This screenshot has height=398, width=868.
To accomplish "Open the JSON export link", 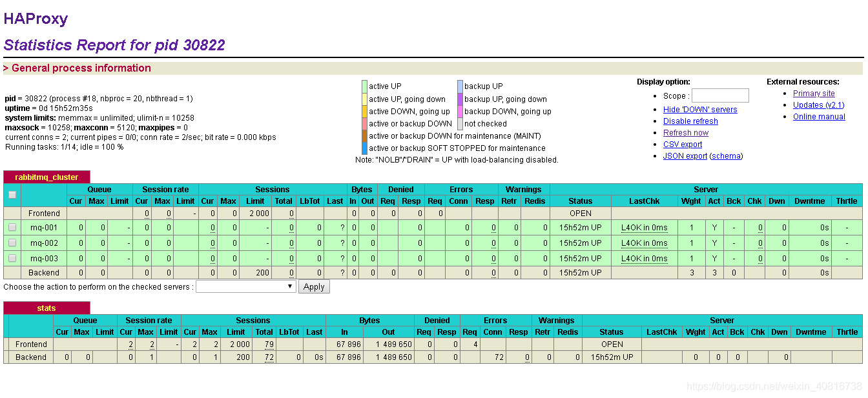I will [685, 156].
